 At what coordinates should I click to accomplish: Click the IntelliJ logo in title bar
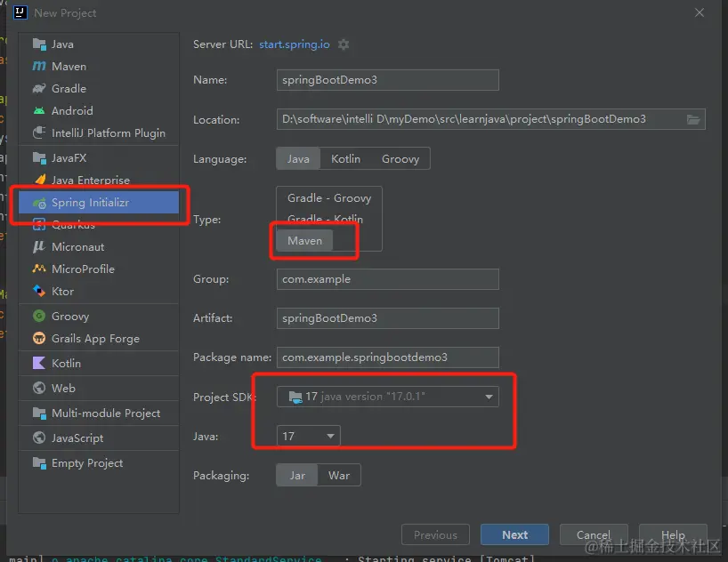click(20, 12)
